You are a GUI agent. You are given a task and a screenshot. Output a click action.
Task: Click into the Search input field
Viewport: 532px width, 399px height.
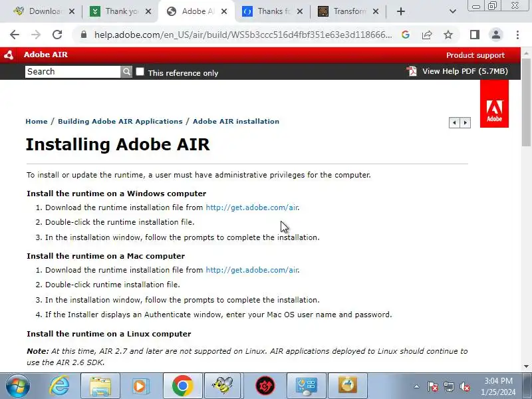point(72,72)
